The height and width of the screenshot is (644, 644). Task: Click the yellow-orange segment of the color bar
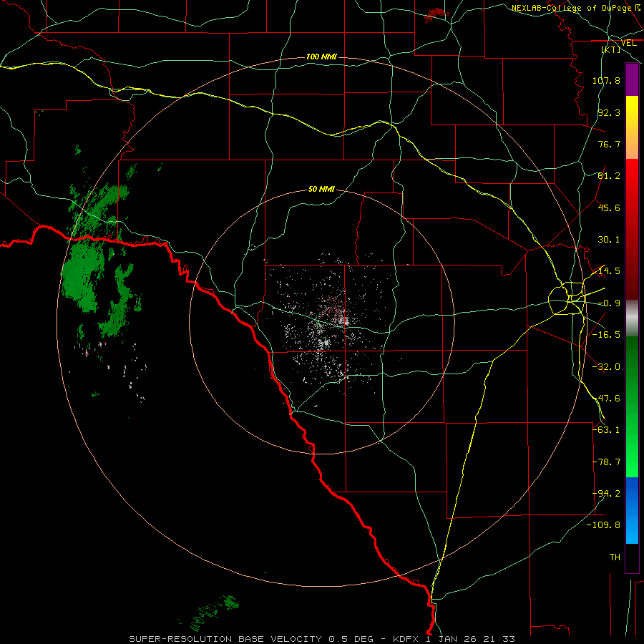[632, 127]
